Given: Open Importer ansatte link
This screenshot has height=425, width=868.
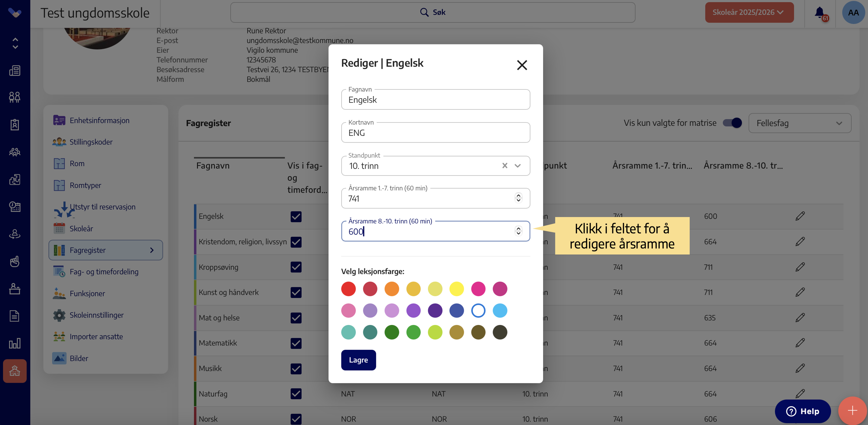Looking at the screenshot, I should (x=96, y=337).
